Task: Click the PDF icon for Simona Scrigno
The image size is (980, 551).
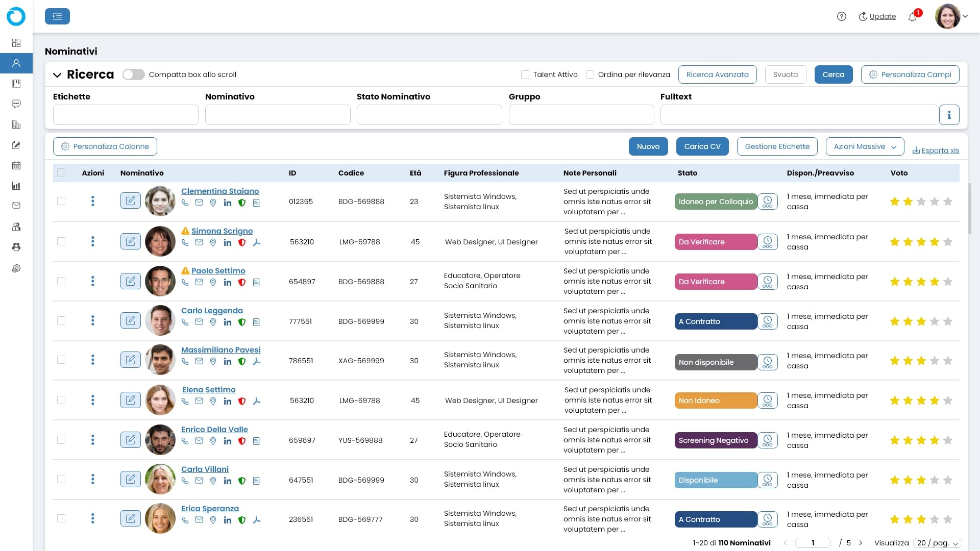Action: pyautogui.click(x=257, y=242)
